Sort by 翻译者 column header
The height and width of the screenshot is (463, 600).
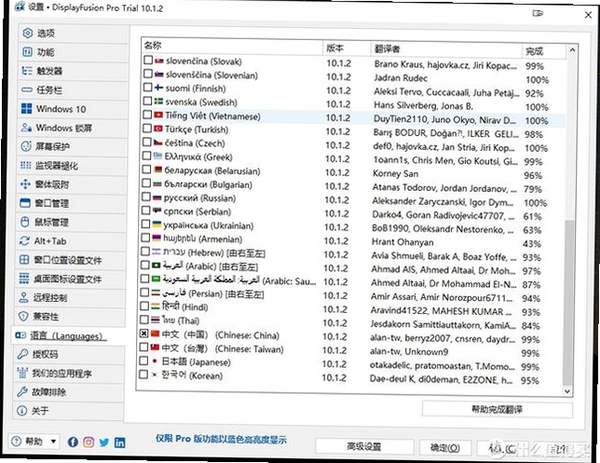[x=446, y=50]
